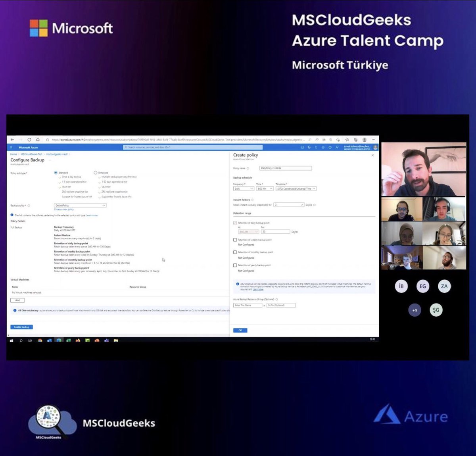476x456 pixels.
Task: Open File Explorer from the taskbar
Action: coord(116,340)
